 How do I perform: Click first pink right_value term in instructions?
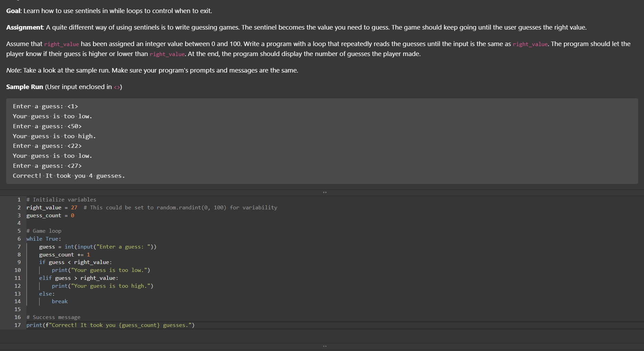62,44
